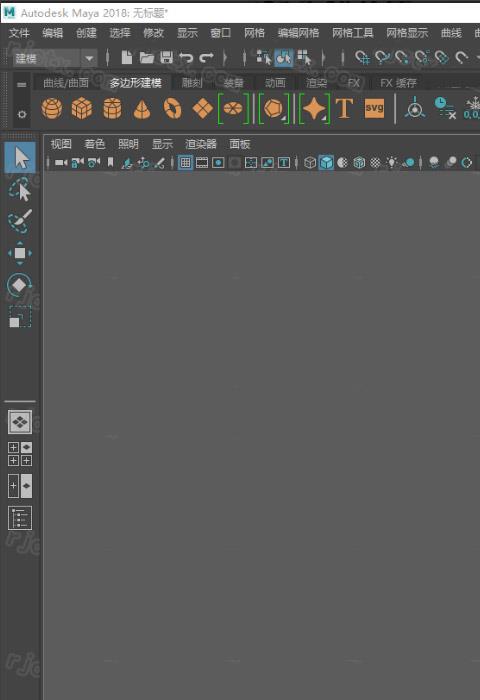Create a platonic solid from the shelf
480x700 pixels.
(x=273, y=108)
